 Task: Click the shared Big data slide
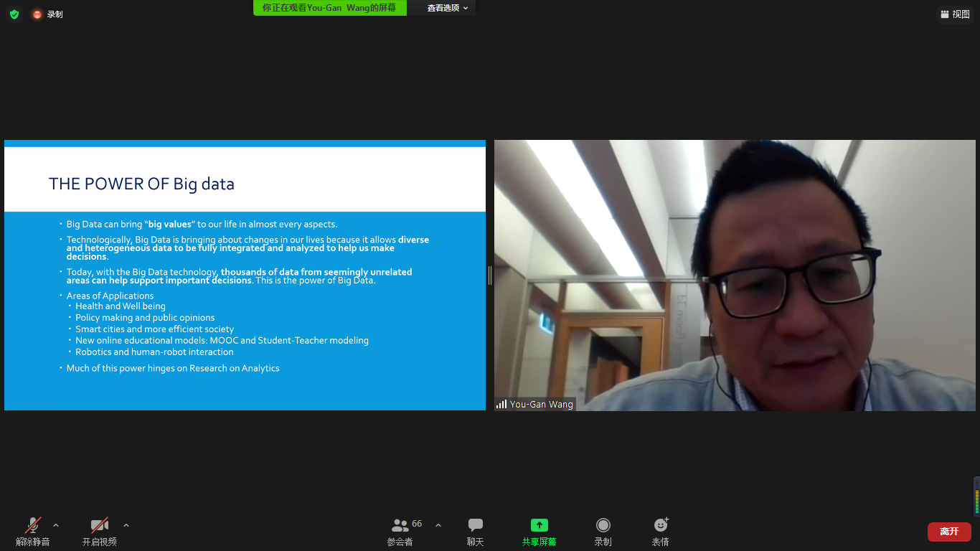[245, 275]
